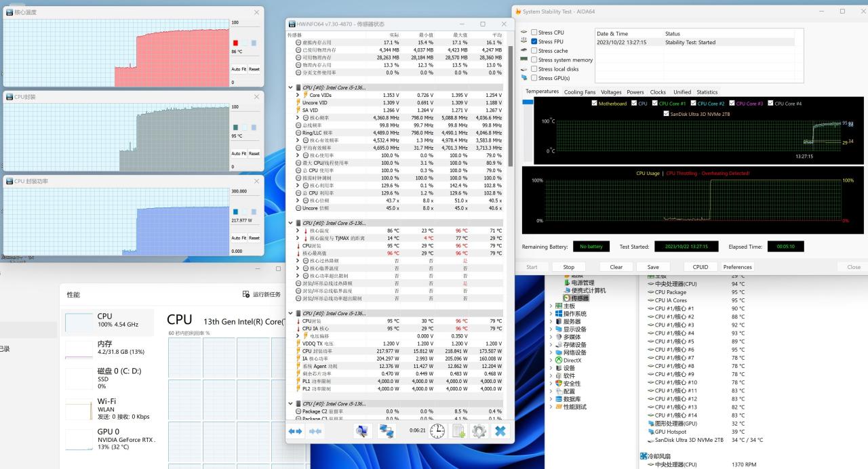
Task: Click the expand columns blue arrows icon
Action: click(296, 431)
